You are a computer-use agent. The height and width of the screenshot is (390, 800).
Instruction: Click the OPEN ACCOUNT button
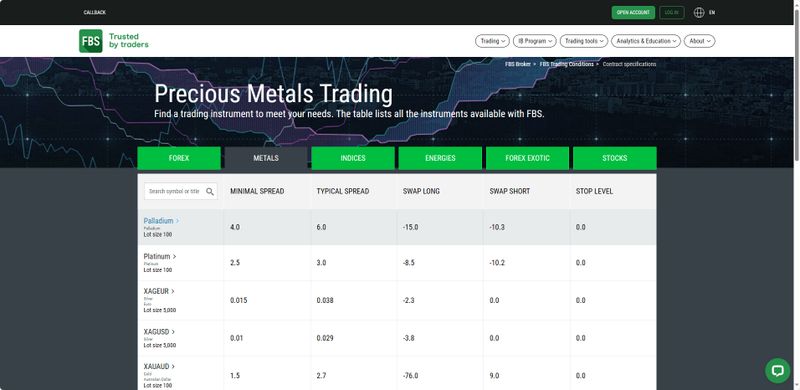point(633,13)
